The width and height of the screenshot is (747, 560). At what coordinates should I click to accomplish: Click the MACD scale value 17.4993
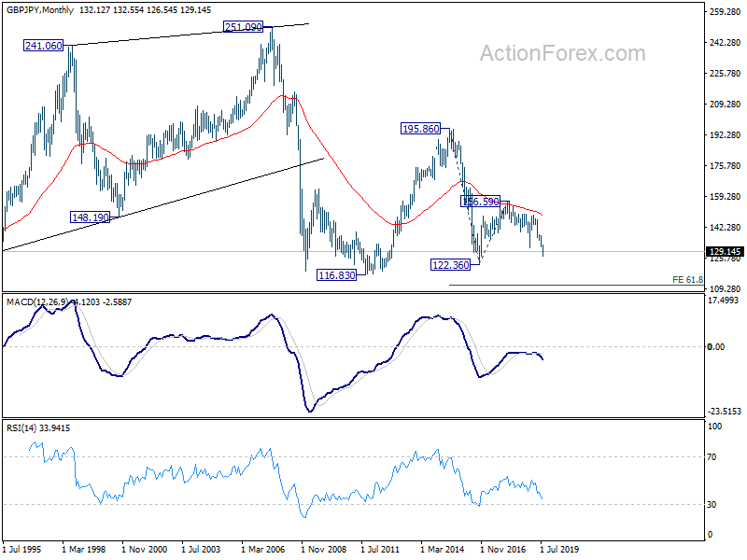point(723,300)
